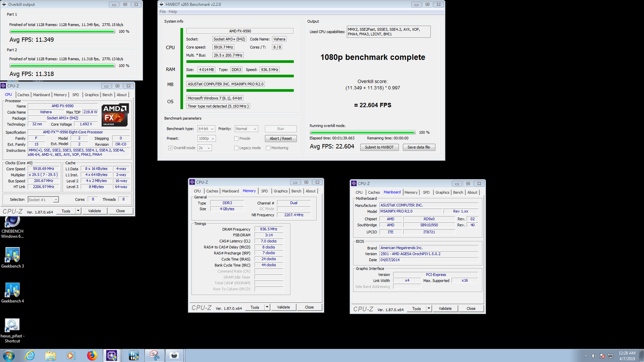Click the Core Speed 5918.69 MHz value
Image resolution: width=644 pixels, height=362 pixels.
click(x=44, y=169)
